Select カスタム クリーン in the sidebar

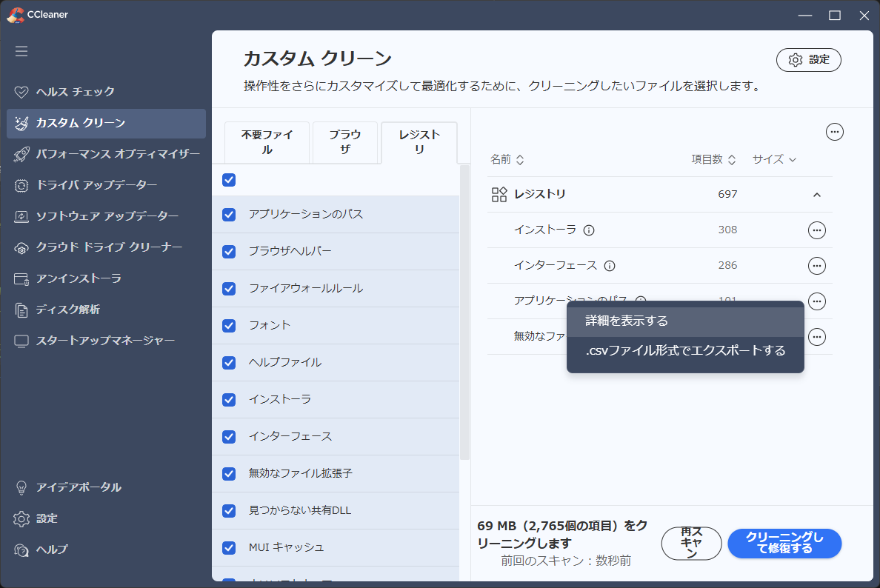106,124
